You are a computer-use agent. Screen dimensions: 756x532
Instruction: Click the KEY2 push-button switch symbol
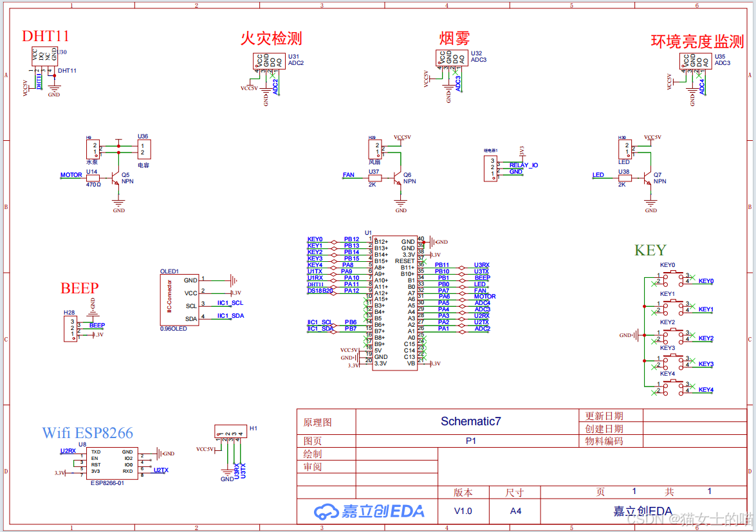(x=672, y=335)
